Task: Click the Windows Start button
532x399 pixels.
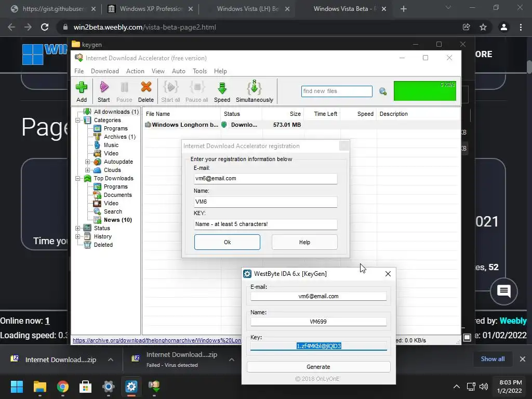Action: click(17, 387)
